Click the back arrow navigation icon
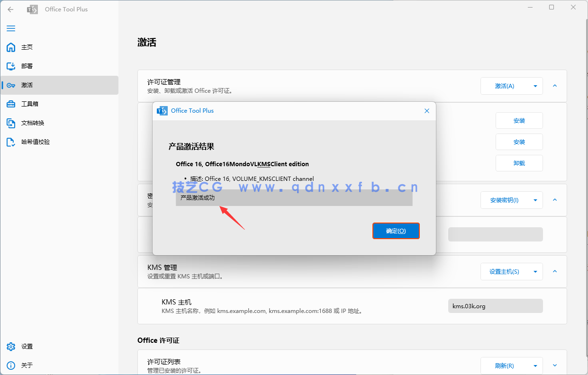Viewport: 588px width, 375px height. click(x=10, y=9)
